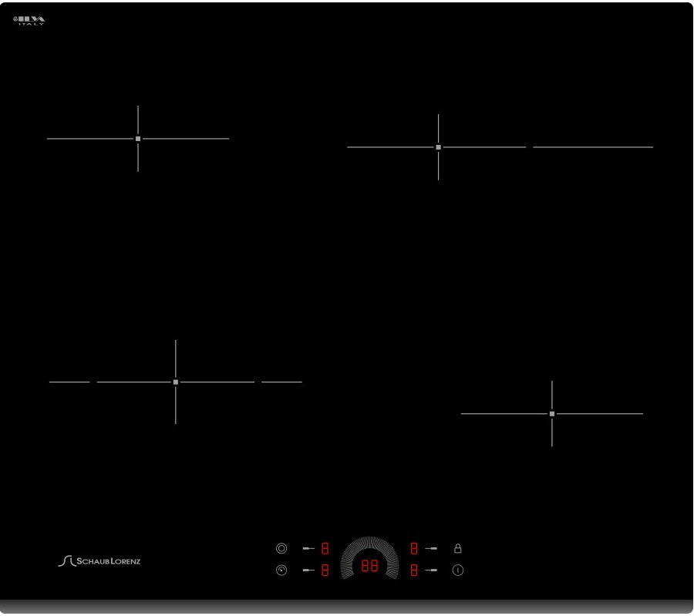Image resolution: width=694 pixels, height=616 pixels.
Task: Tap the dash indicator beside the lock icon
Action: [x=432, y=549]
